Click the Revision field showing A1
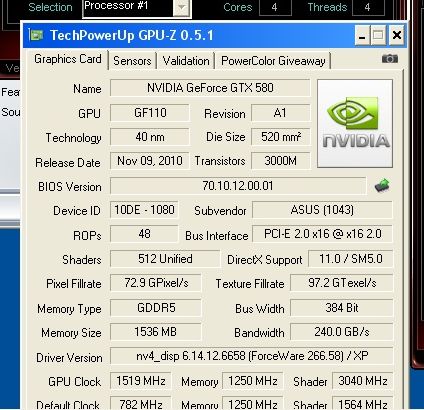Viewport: 424px width, 410px height. point(280,113)
